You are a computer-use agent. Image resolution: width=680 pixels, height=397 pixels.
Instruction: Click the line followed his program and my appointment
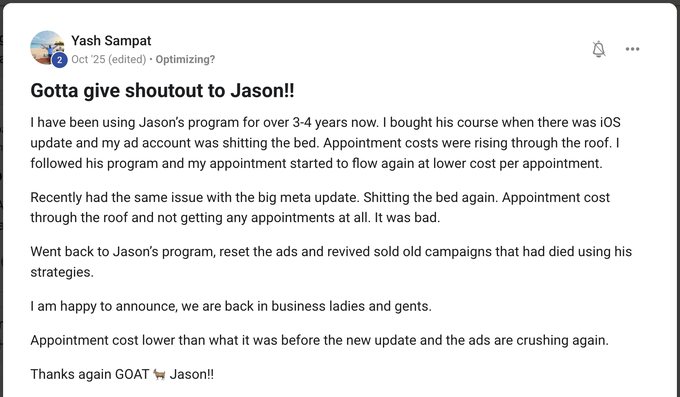pos(316,164)
